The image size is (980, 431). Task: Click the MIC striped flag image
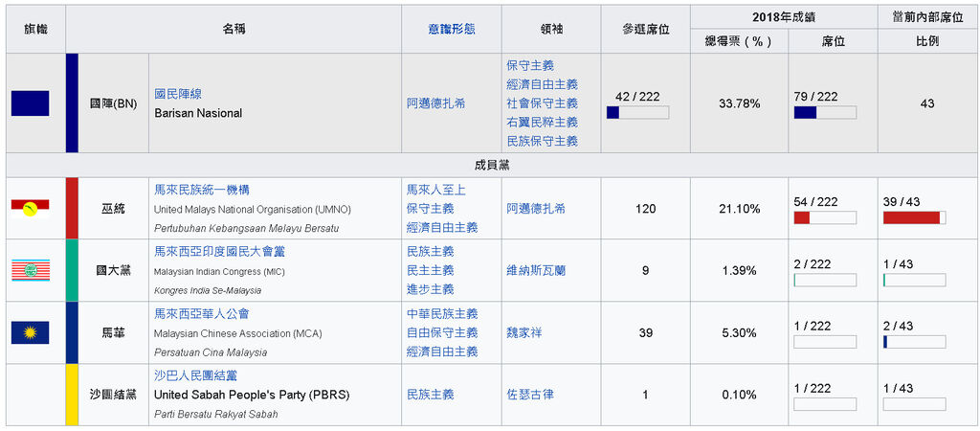[30, 270]
